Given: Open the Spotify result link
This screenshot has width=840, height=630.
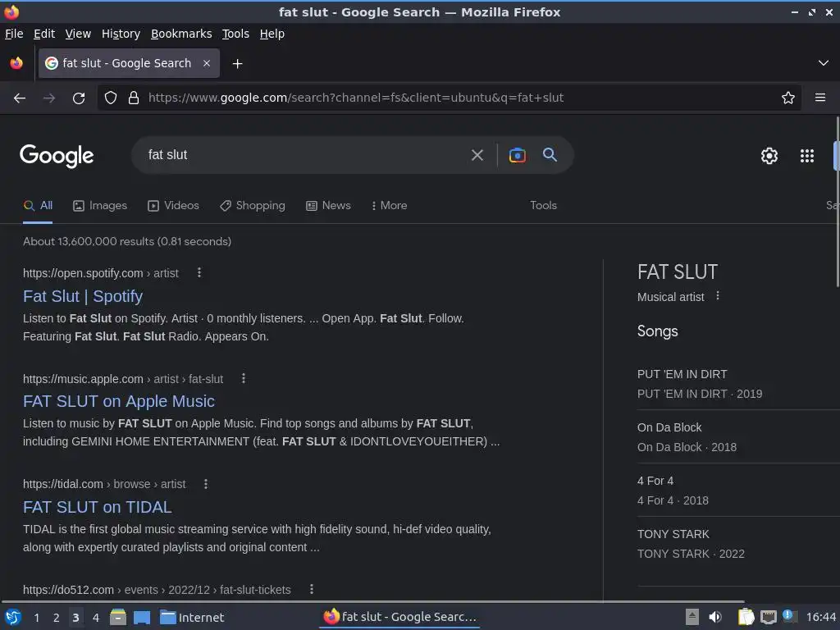Looking at the screenshot, I should [83, 296].
